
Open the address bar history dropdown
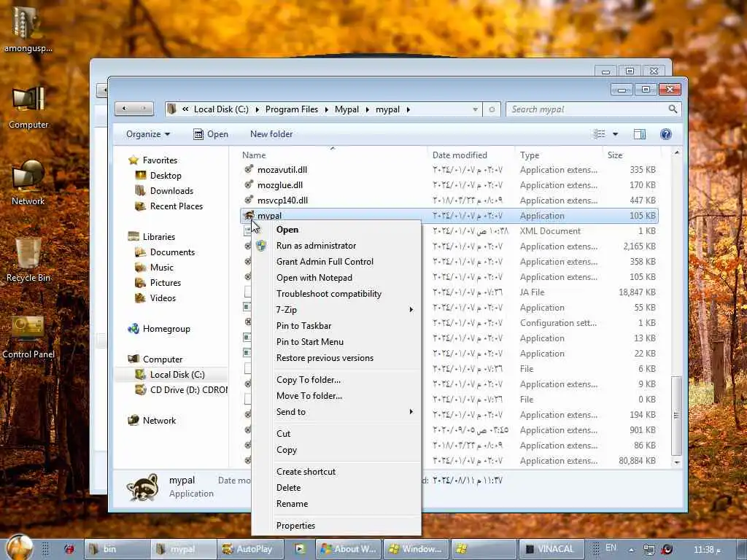coord(475,109)
